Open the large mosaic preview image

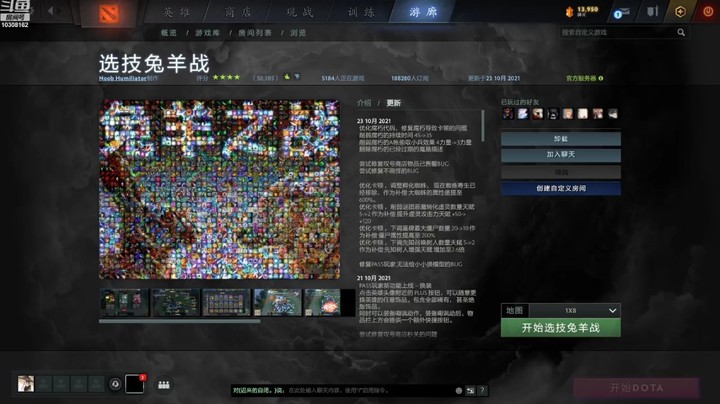[219, 189]
